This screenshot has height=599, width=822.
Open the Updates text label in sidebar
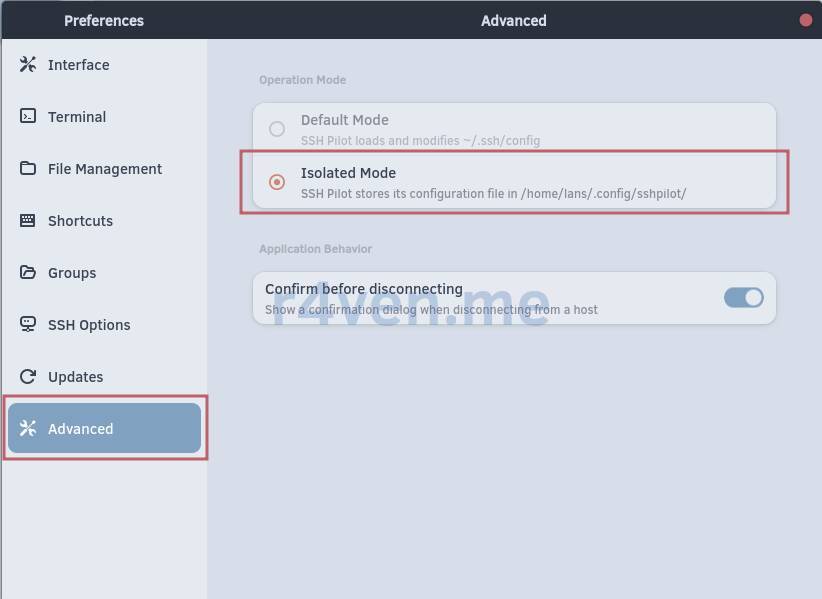click(75, 377)
